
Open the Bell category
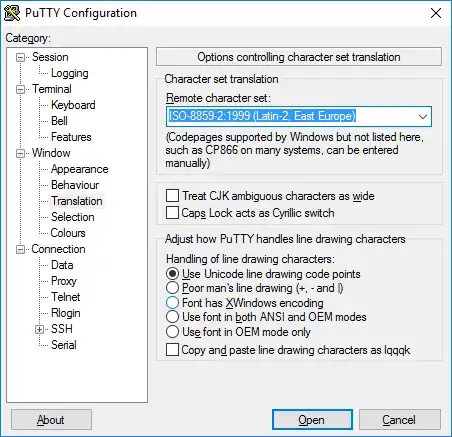pyautogui.click(x=59, y=121)
